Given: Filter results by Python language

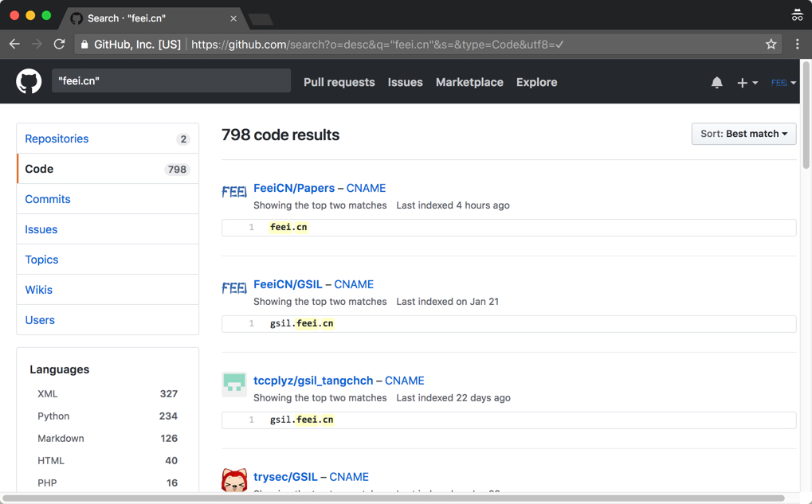Looking at the screenshot, I should [53, 416].
